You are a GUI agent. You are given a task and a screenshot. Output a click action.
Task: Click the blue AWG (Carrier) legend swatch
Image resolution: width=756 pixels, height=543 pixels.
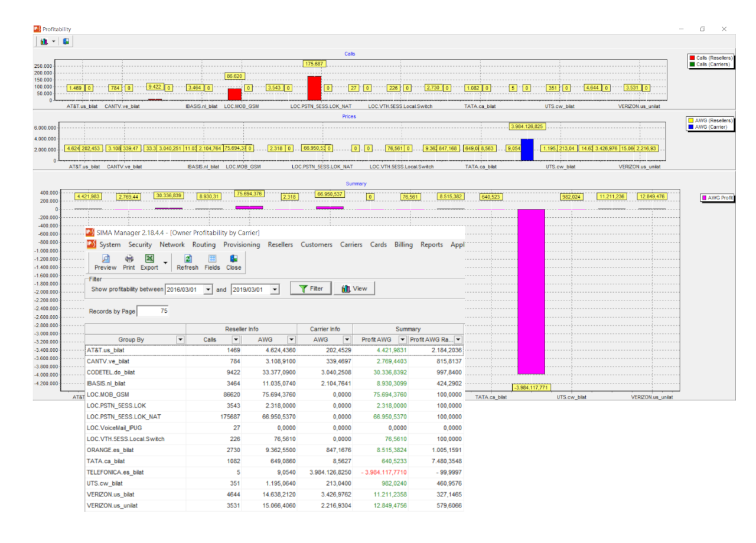(x=692, y=126)
